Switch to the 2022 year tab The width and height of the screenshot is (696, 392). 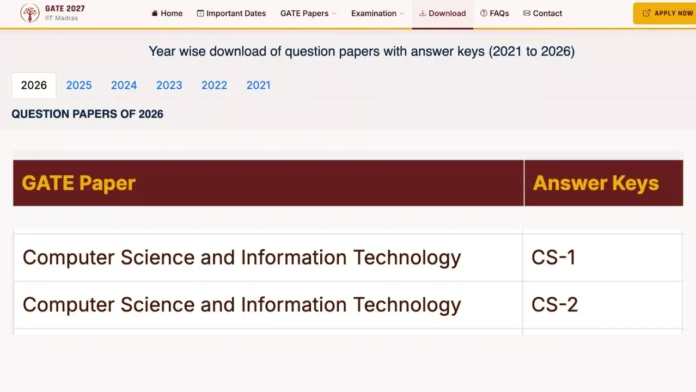tap(214, 85)
